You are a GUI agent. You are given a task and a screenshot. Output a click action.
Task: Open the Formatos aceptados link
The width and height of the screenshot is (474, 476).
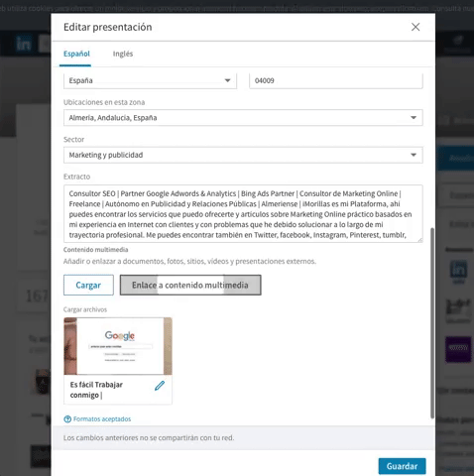102,419
